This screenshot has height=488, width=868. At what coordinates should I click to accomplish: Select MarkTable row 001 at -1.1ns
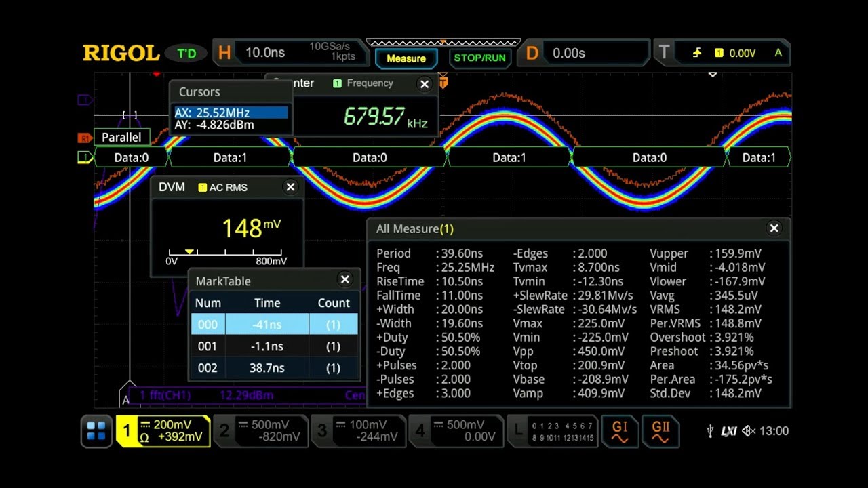(x=275, y=346)
